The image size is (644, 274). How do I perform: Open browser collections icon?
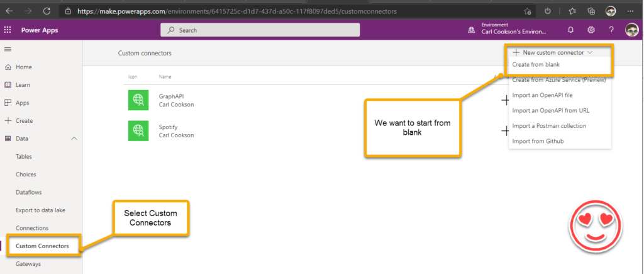click(591, 11)
